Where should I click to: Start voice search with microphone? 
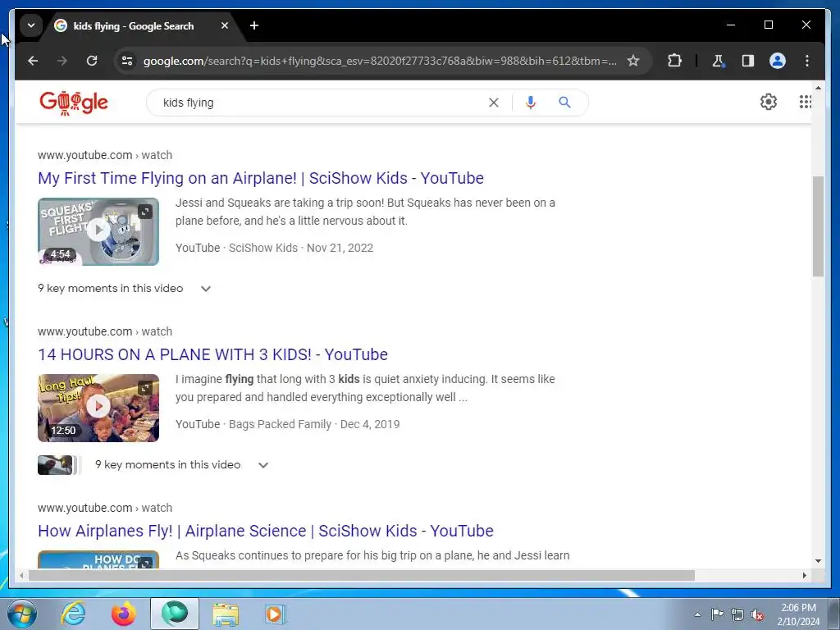[x=531, y=103]
